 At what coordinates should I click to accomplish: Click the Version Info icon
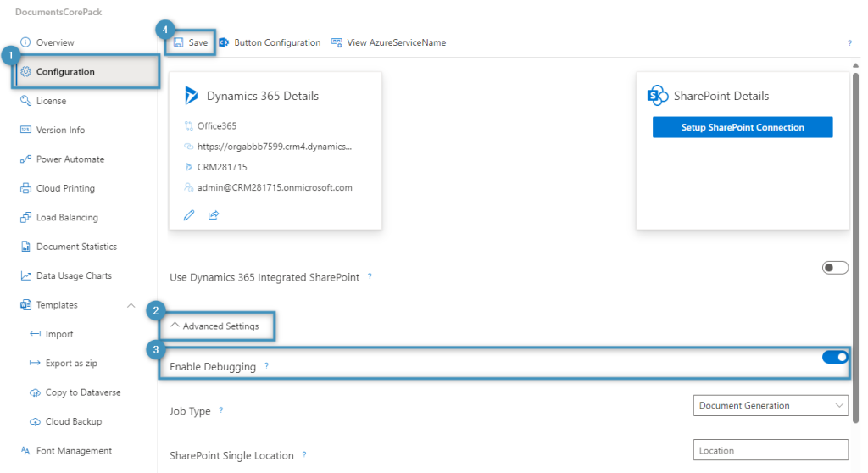[25, 130]
